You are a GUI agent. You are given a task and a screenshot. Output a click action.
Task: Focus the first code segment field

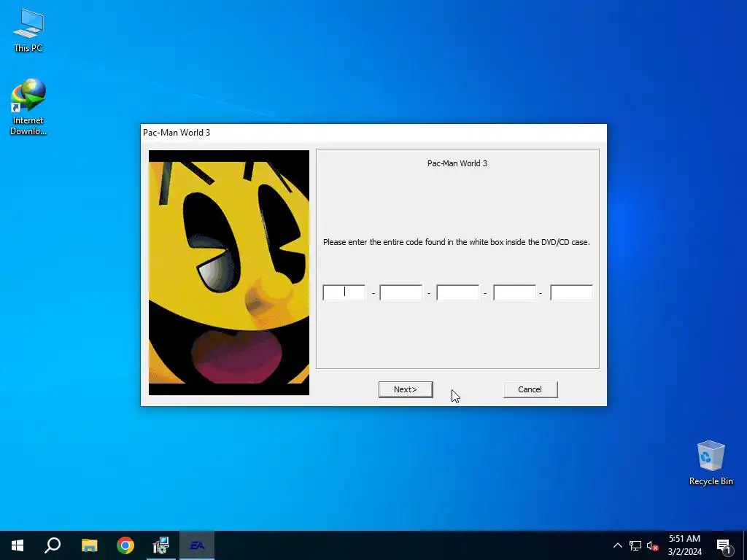[344, 292]
